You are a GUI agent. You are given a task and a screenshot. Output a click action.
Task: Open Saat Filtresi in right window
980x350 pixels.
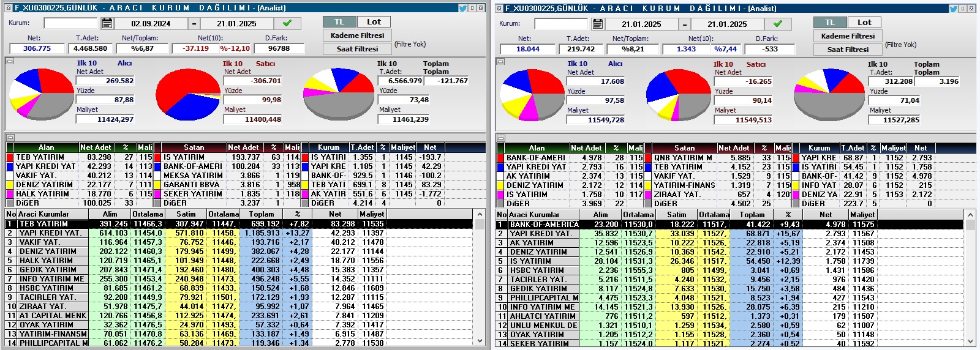848,50
